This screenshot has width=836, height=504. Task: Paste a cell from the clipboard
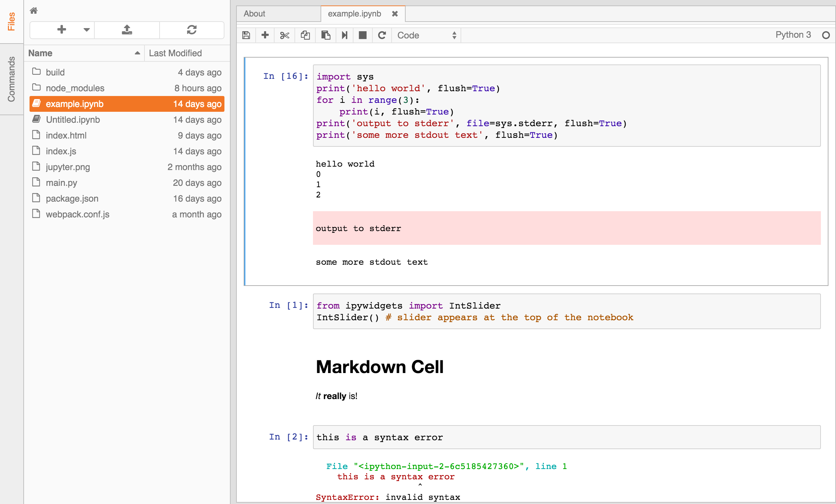click(325, 35)
